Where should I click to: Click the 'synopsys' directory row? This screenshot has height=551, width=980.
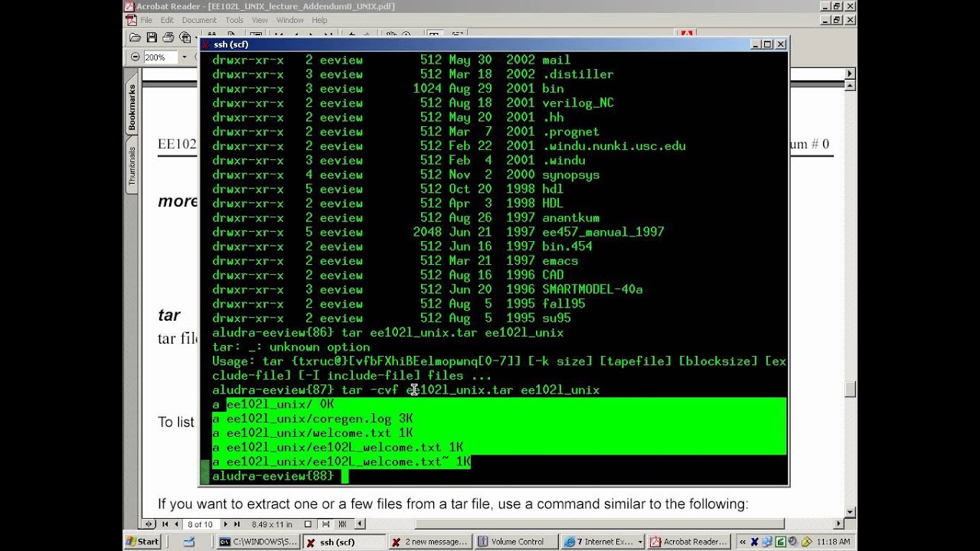click(406, 174)
